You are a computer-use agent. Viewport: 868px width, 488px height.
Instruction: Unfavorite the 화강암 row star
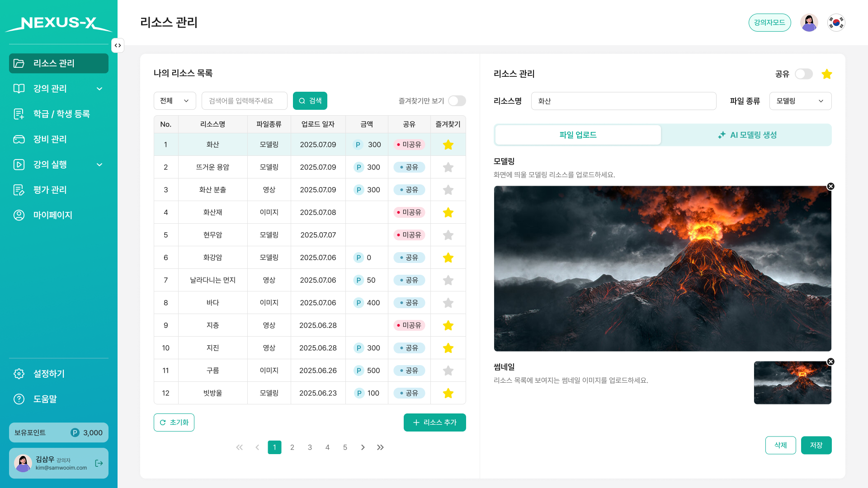[448, 258]
